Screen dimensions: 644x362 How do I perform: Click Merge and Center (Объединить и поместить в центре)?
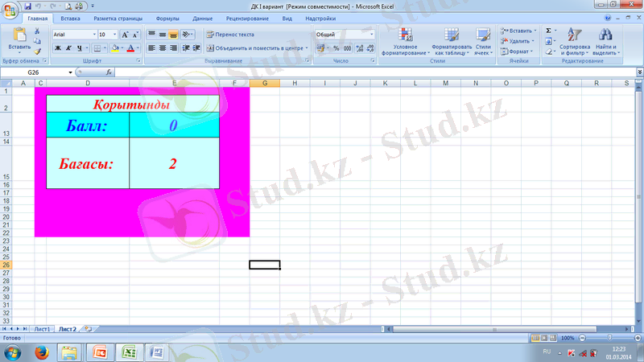254,48
